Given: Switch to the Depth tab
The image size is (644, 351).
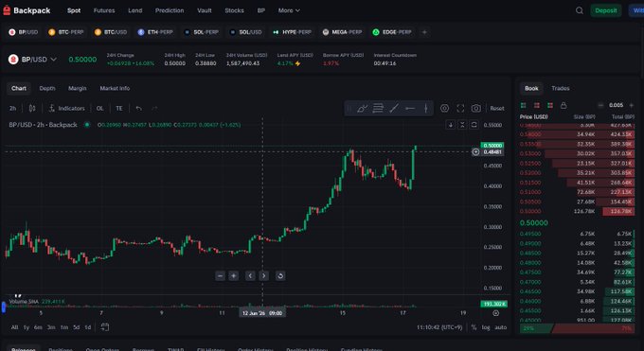Looking at the screenshot, I should (x=47, y=88).
